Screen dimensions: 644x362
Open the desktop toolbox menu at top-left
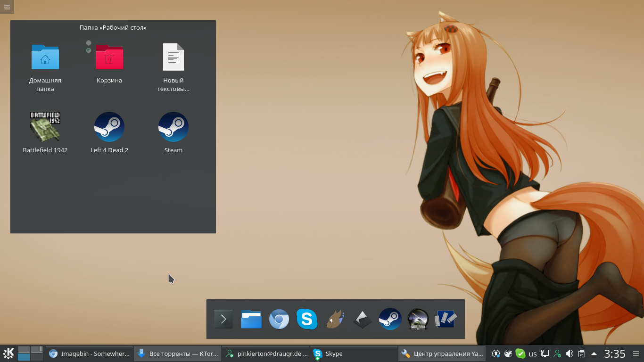point(7,7)
